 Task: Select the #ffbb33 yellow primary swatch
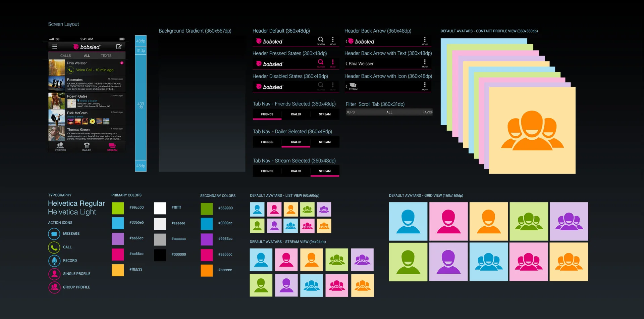pos(118,270)
